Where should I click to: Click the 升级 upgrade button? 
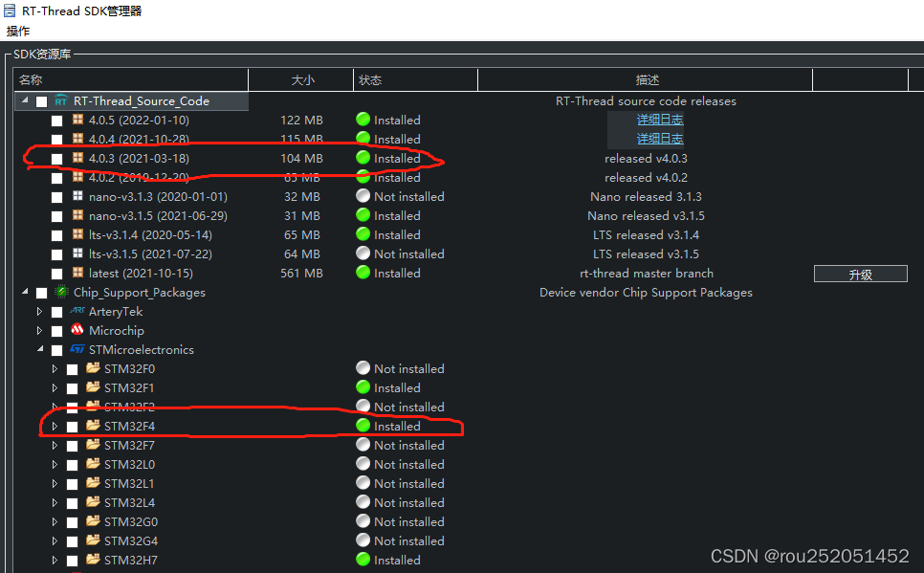tap(860, 274)
